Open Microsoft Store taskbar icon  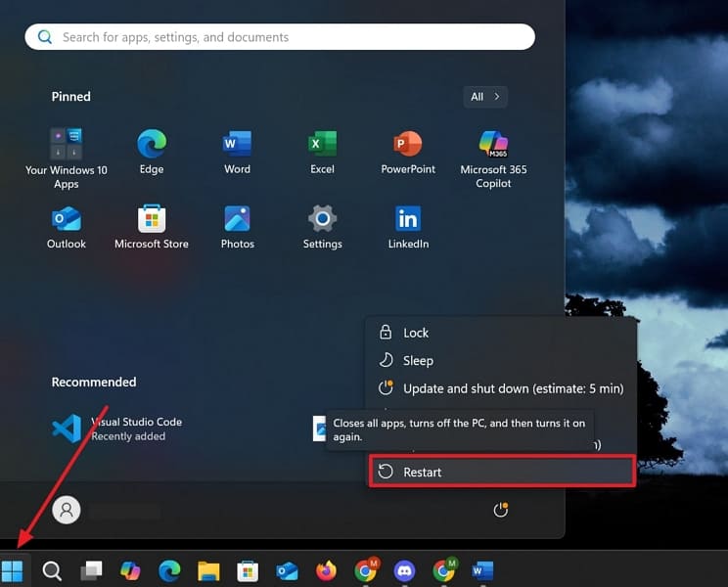[x=248, y=570]
